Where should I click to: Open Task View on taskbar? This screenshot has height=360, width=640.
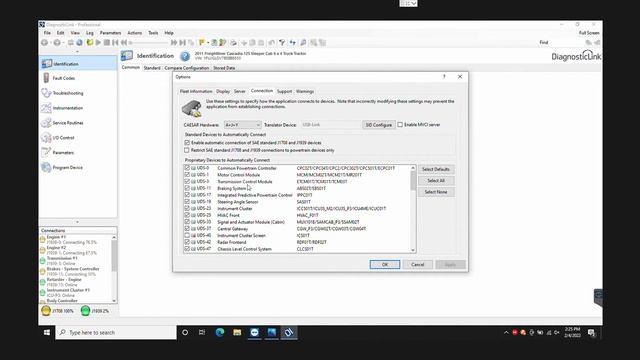(x=202, y=333)
